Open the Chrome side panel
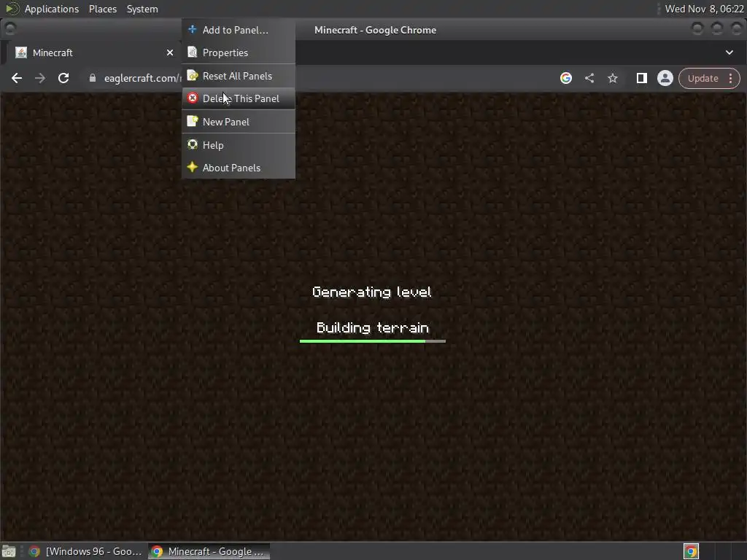The height and width of the screenshot is (560, 747). pos(642,78)
